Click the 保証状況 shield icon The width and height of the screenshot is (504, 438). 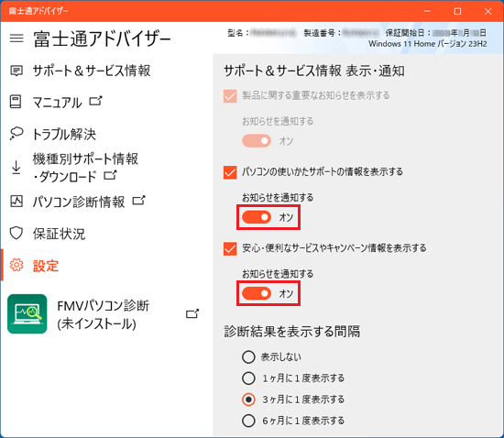[x=16, y=234]
